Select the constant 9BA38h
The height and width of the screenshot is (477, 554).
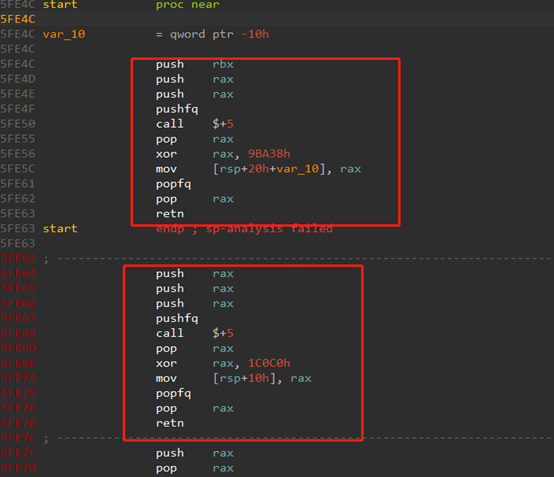tap(269, 154)
